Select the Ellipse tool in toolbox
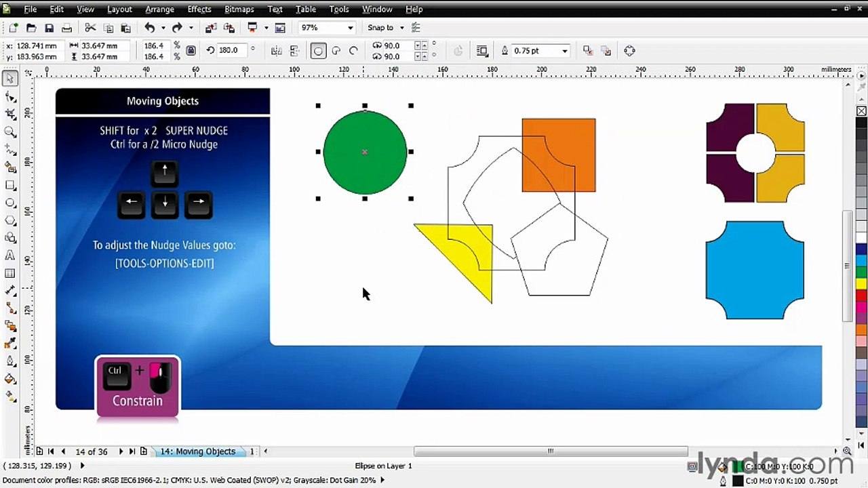The width and height of the screenshot is (868, 488). (x=10, y=203)
